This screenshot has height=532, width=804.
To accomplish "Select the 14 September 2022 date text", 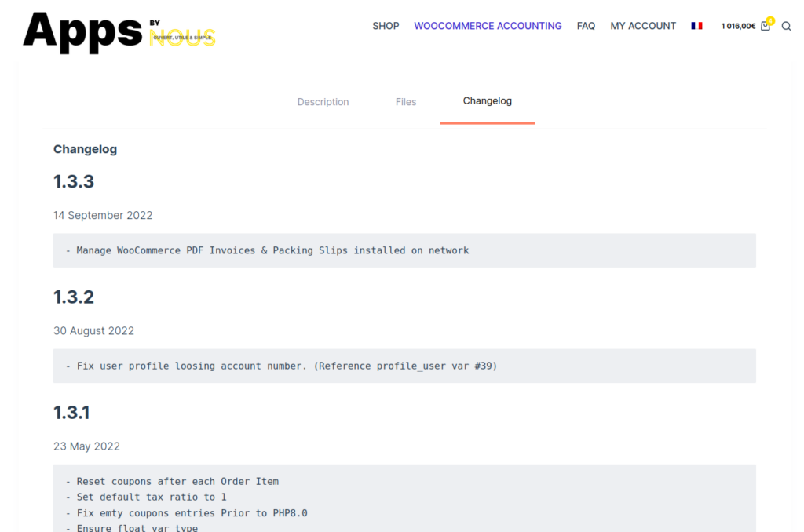I will coord(103,214).
